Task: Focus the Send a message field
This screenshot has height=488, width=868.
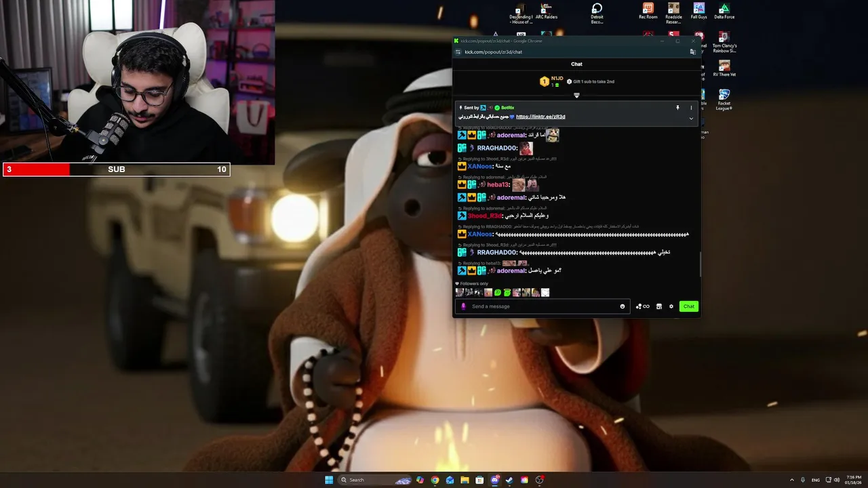Action: point(542,306)
